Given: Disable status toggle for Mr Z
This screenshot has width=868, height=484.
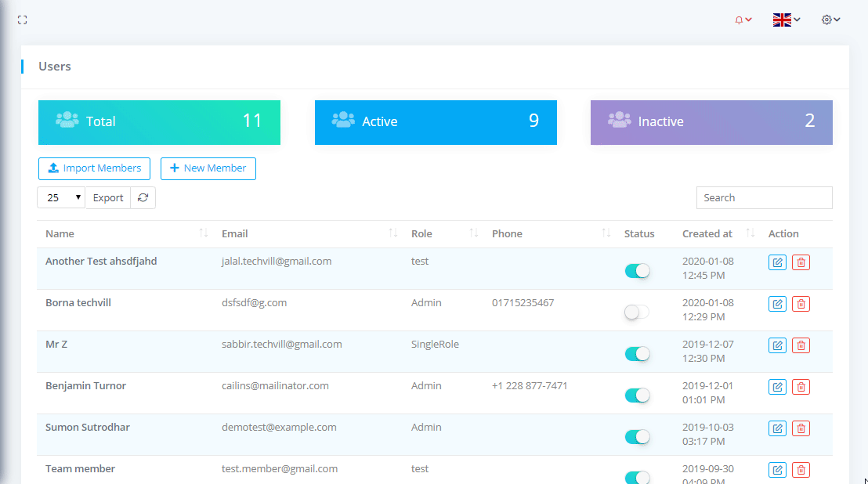Looking at the screenshot, I should pos(637,354).
